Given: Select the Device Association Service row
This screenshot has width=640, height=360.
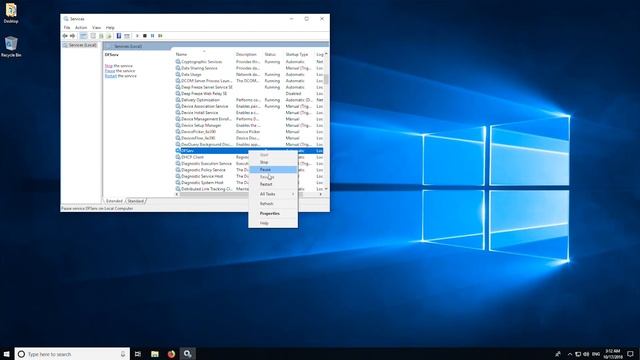Looking at the screenshot, I should pyautogui.click(x=249, y=106).
